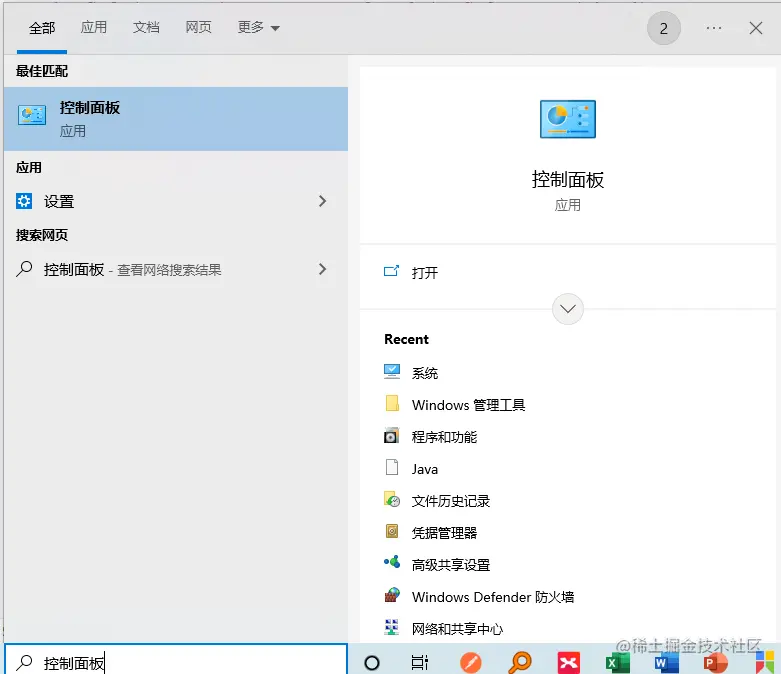
Task: Switch to the 全部 tab
Action: pos(42,28)
